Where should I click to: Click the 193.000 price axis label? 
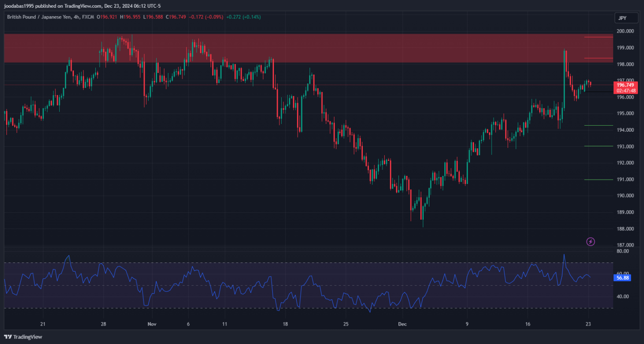pyautogui.click(x=626, y=147)
